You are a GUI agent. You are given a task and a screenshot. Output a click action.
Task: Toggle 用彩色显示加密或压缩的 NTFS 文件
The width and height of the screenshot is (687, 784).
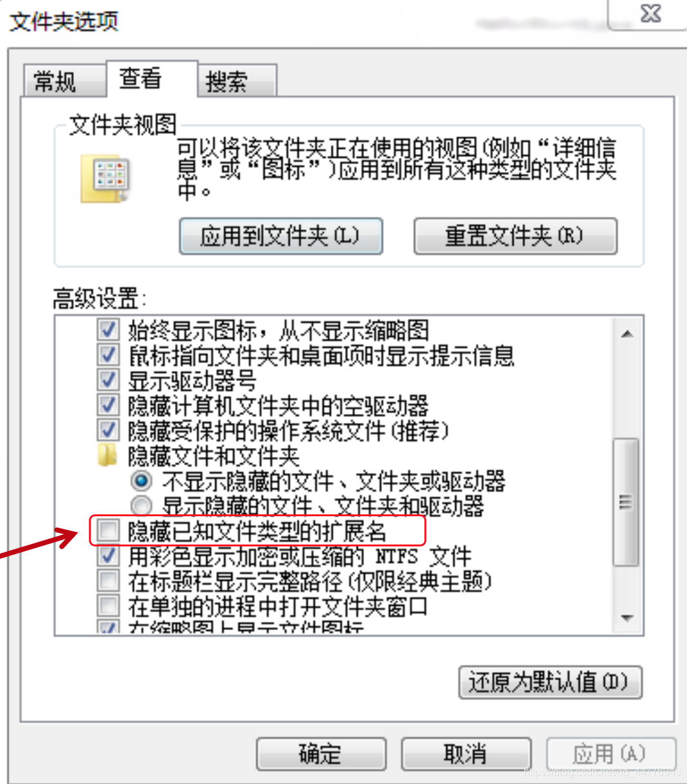coord(108,555)
